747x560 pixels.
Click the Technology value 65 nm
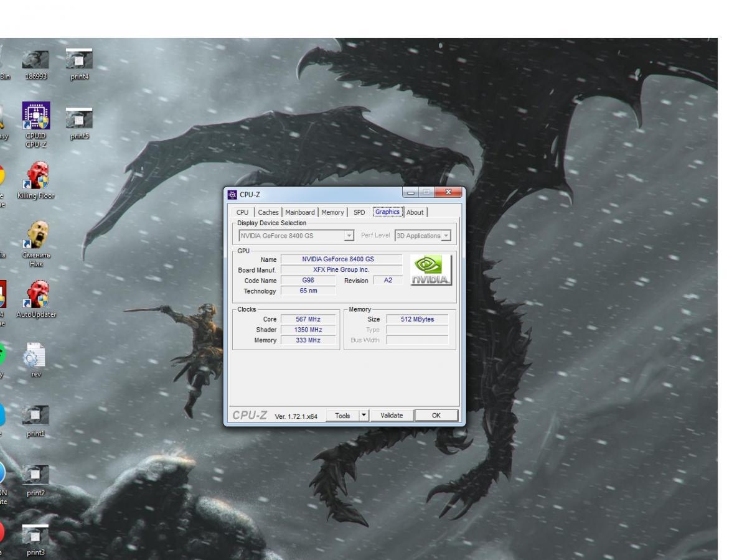point(308,291)
